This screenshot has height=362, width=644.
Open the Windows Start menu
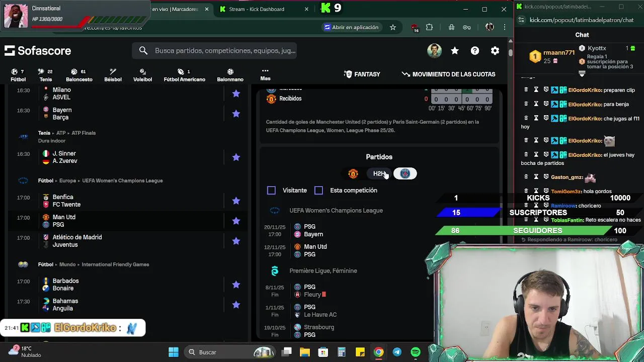click(174, 352)
